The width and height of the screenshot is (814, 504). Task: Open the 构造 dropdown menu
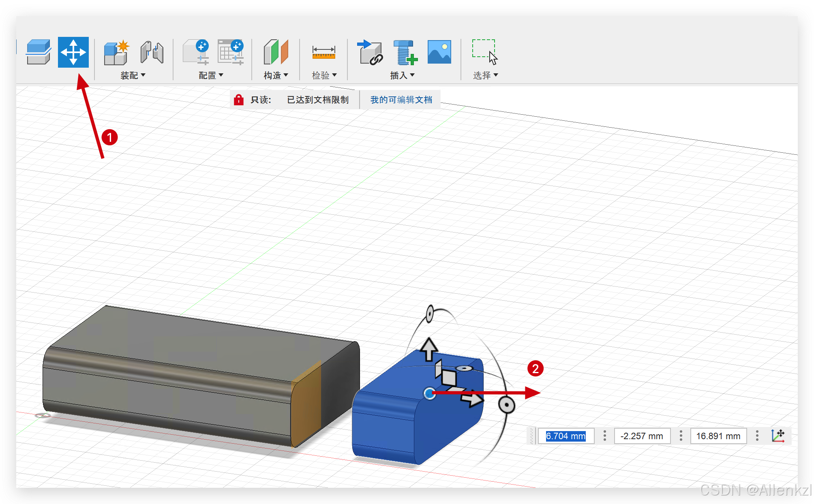[276, 75]
